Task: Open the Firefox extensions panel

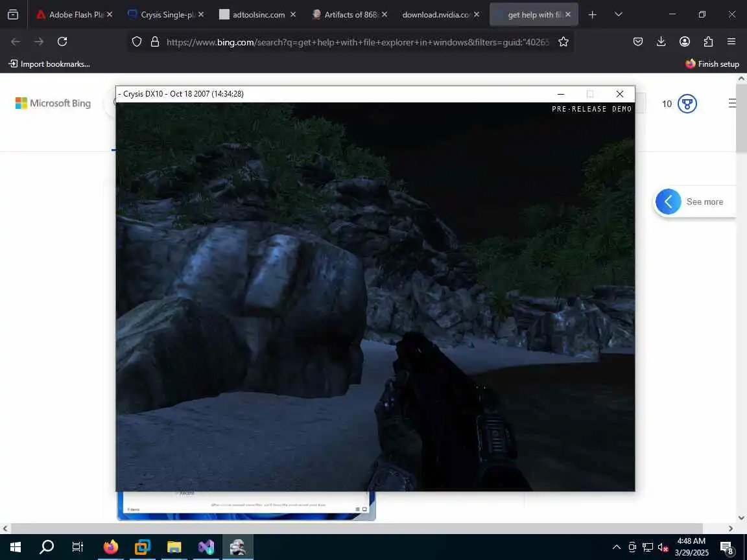Action: (708, 42)
